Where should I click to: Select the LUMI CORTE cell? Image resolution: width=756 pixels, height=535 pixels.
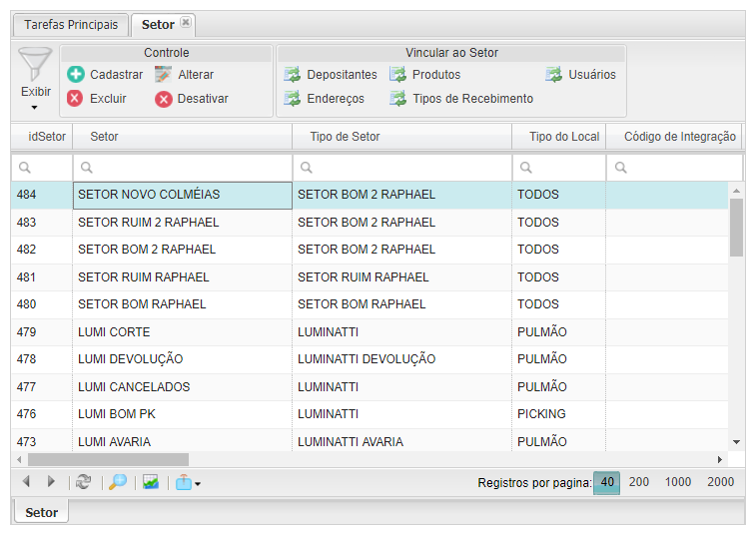click(x=182, y=332)
